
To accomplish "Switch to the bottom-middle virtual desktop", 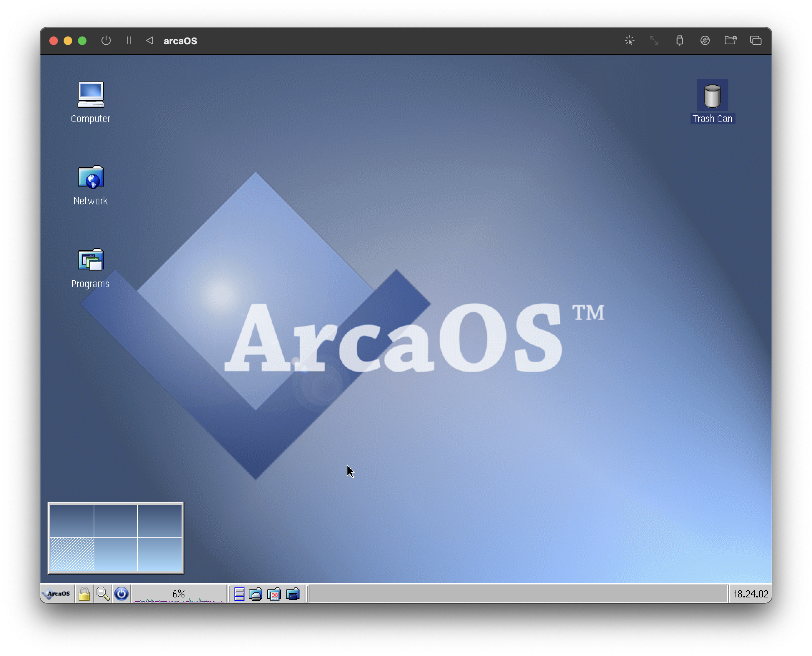I will click(116, 554).
